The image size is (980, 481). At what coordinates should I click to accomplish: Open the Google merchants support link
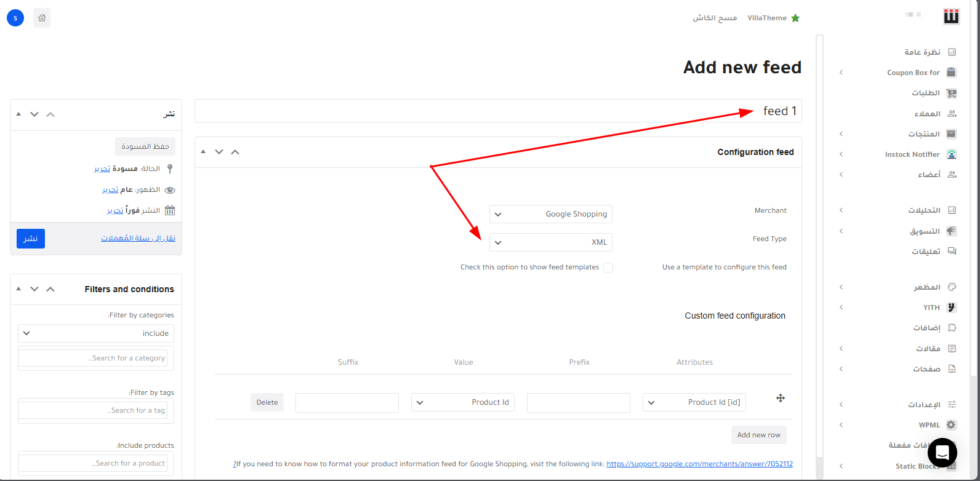699,464
